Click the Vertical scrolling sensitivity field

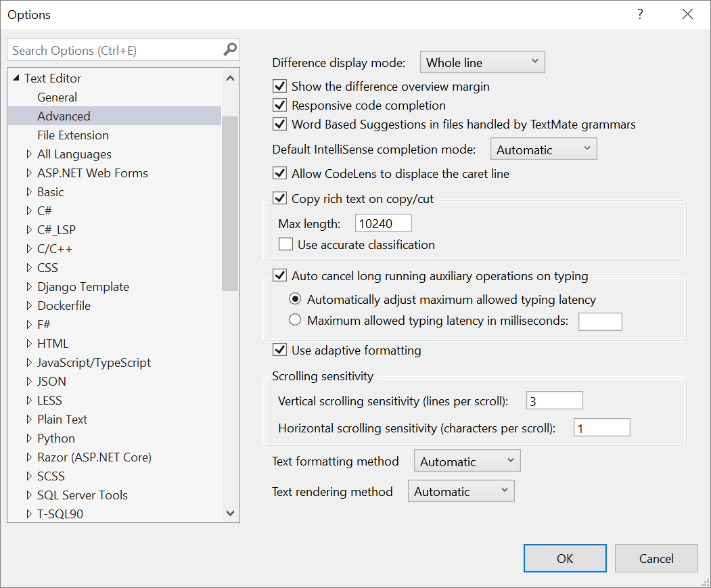point(554,400)
